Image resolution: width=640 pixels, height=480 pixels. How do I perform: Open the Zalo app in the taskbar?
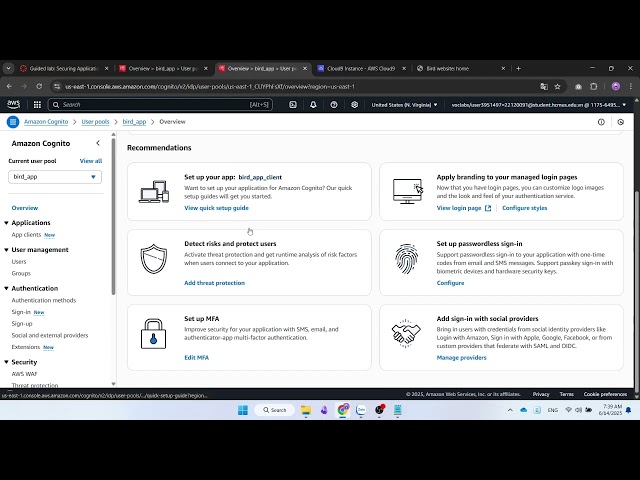[x=361, y=410]
